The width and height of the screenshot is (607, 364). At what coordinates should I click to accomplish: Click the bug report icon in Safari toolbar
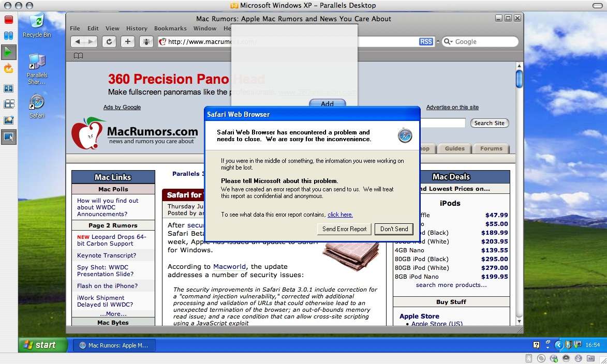146,42
